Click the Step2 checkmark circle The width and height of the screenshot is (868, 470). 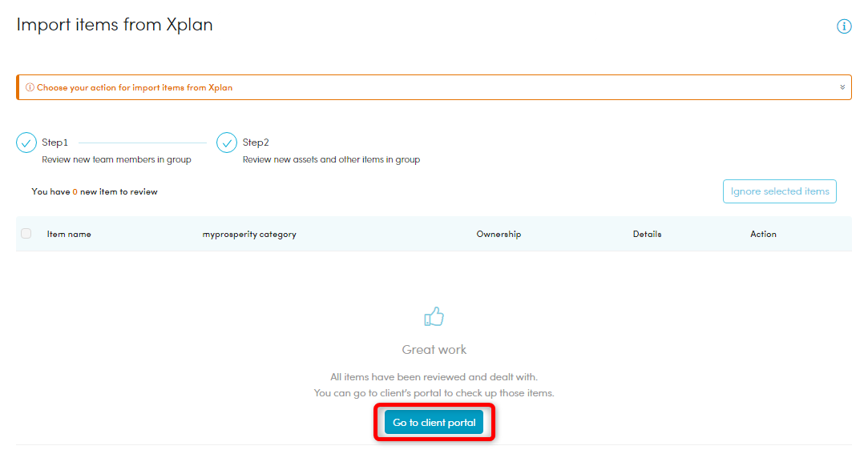tap(227, 143)
